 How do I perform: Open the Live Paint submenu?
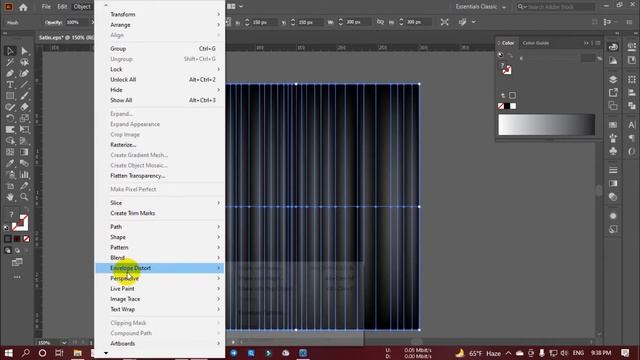click(x=160, y=289)
